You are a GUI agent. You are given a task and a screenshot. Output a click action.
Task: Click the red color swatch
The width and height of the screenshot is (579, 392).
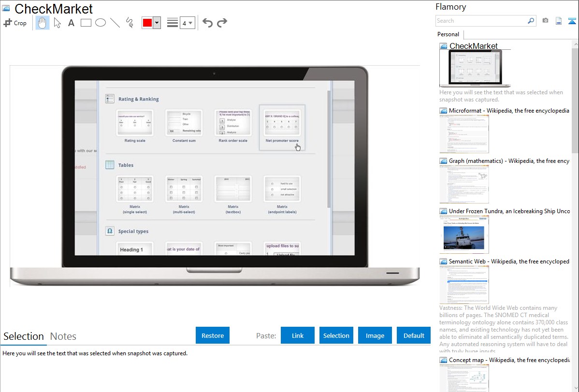click(x=147, y=23)
